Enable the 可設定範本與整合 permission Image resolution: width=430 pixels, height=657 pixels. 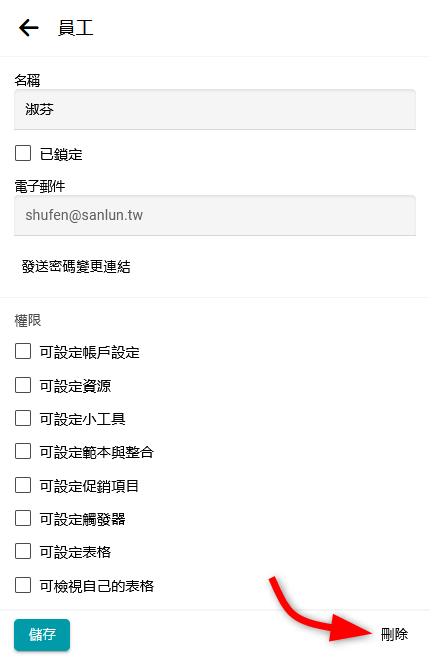point(23,451)
